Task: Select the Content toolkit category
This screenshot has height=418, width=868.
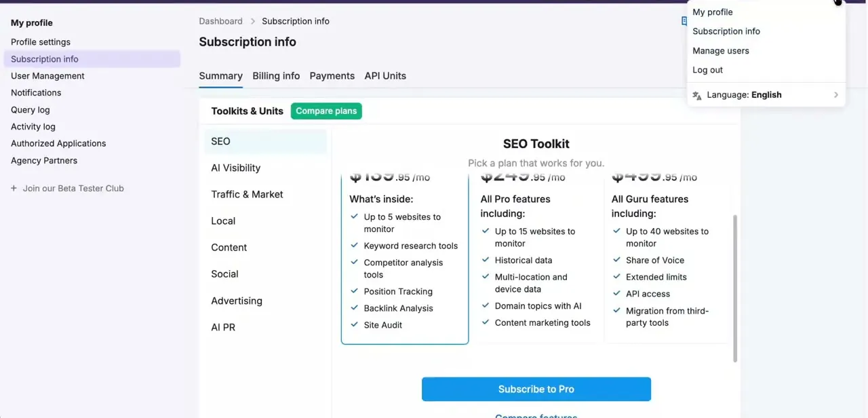Action: tap(265, 248)
